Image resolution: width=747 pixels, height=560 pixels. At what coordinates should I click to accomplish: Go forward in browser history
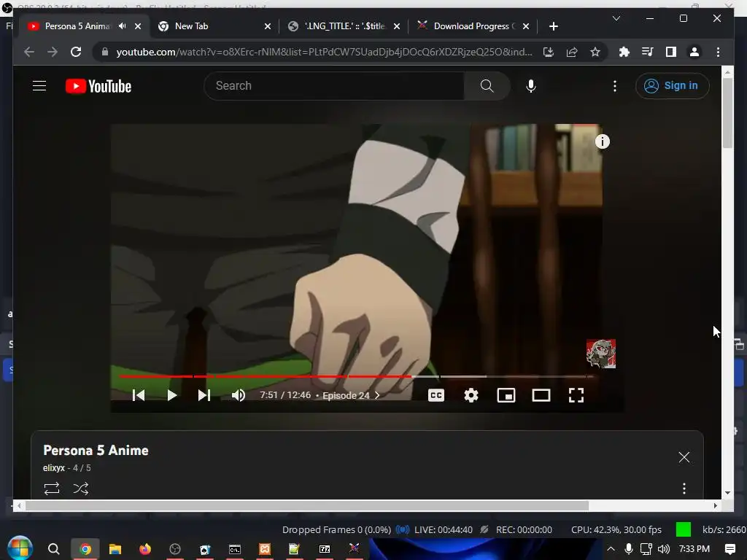(x=53, y=52)
